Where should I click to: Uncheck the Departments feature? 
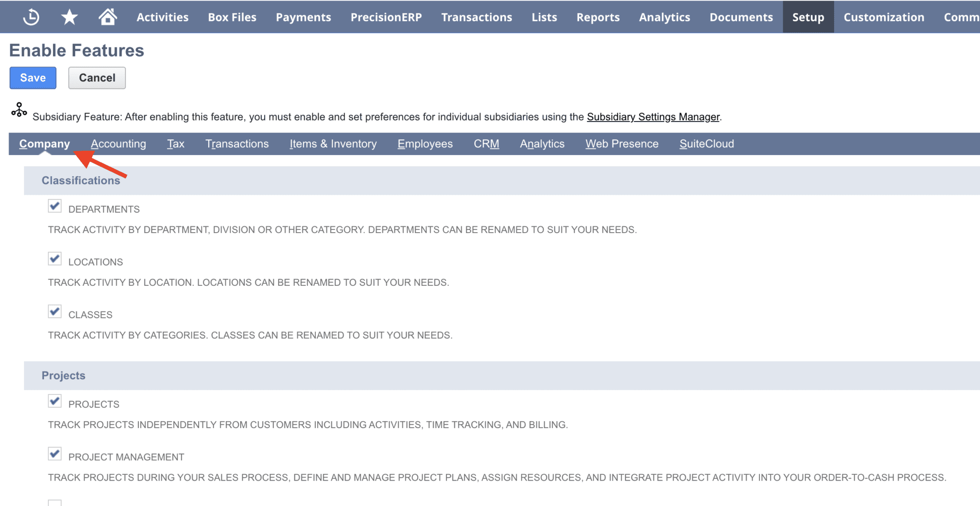point(54,206)
